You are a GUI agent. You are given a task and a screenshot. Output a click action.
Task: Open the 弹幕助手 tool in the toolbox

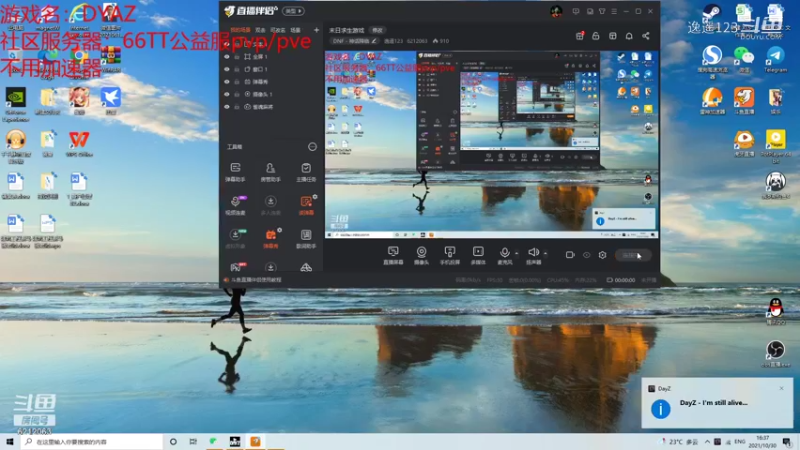(x=235, y=172)
